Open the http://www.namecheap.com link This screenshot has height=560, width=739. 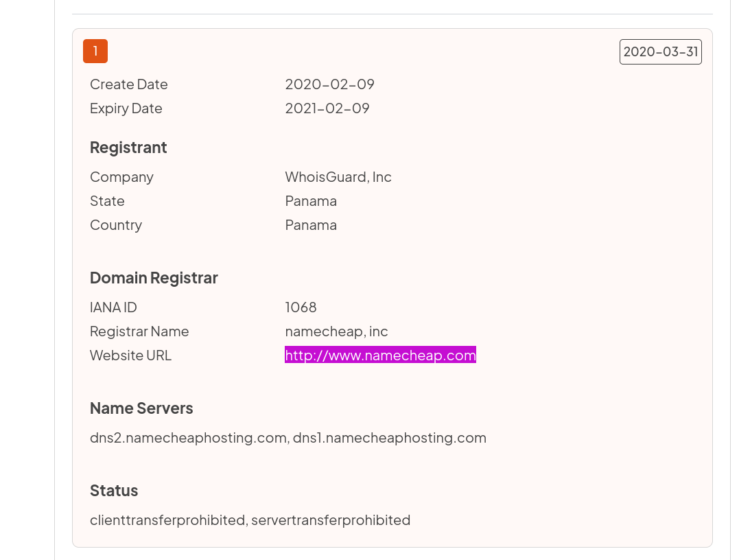380,355
